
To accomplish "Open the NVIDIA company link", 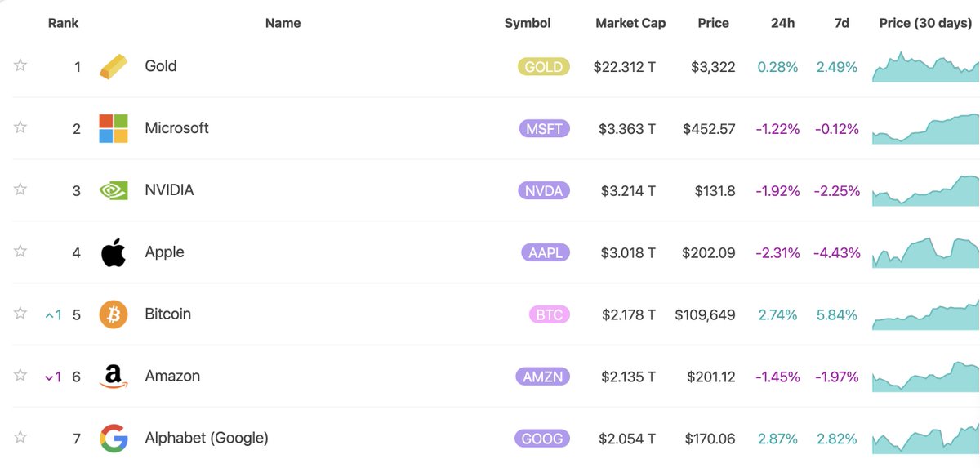I will (x=169, y=190).
